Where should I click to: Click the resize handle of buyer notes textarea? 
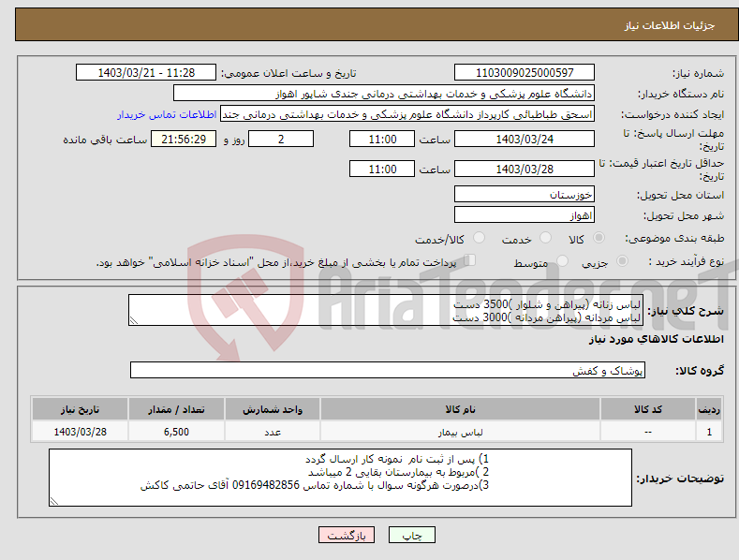pyautogui.click(x=54, y=501)
